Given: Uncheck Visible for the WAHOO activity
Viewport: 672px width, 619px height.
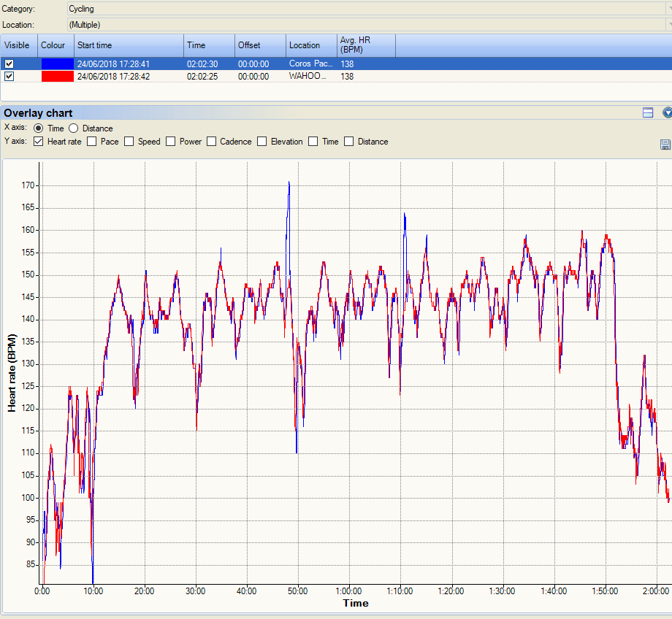Looking at the screenshot, I should click(x=9, y=76).
